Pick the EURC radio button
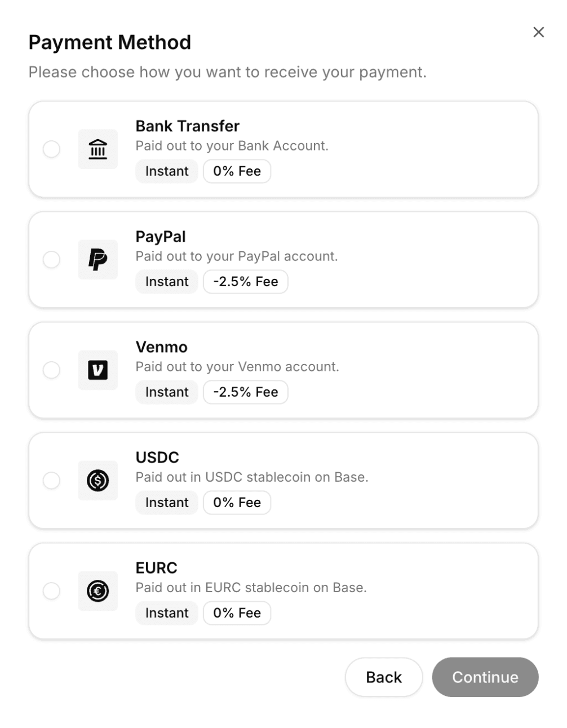Image resolution: width=567 pixels, height=728 pixels. click(x=51, y=591)
